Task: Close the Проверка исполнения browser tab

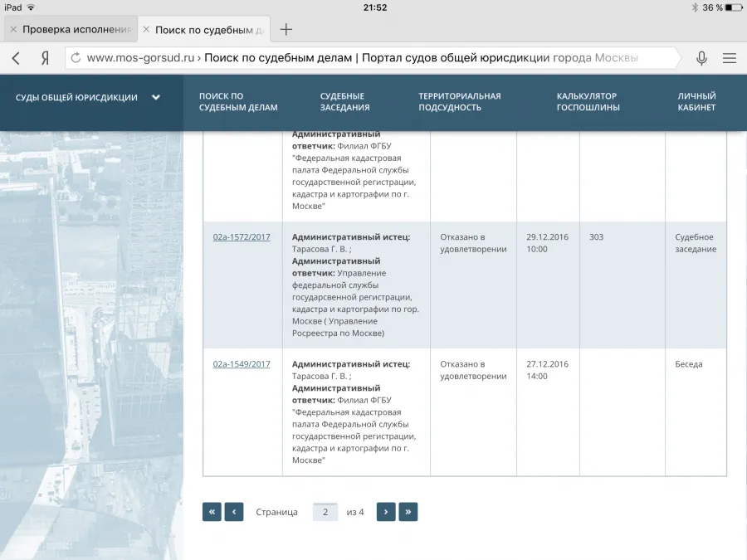Action: click(13, 30)
